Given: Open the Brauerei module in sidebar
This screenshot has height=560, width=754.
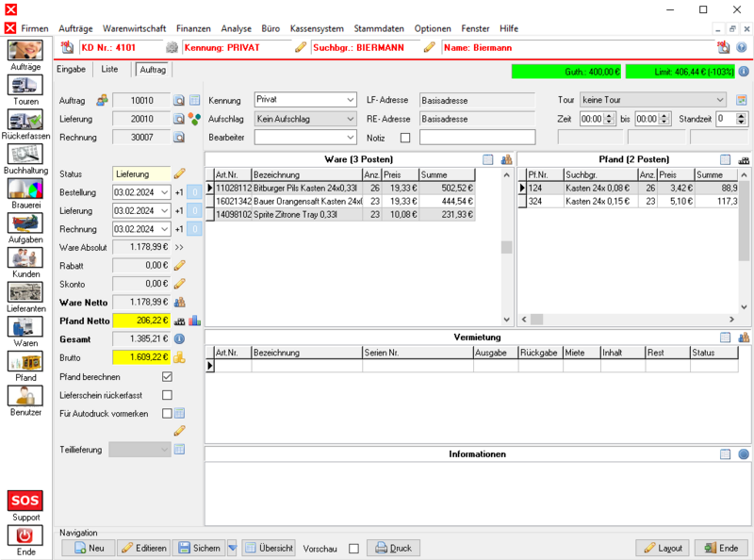Looking at the screenshot, I should [x=25, y=189].
